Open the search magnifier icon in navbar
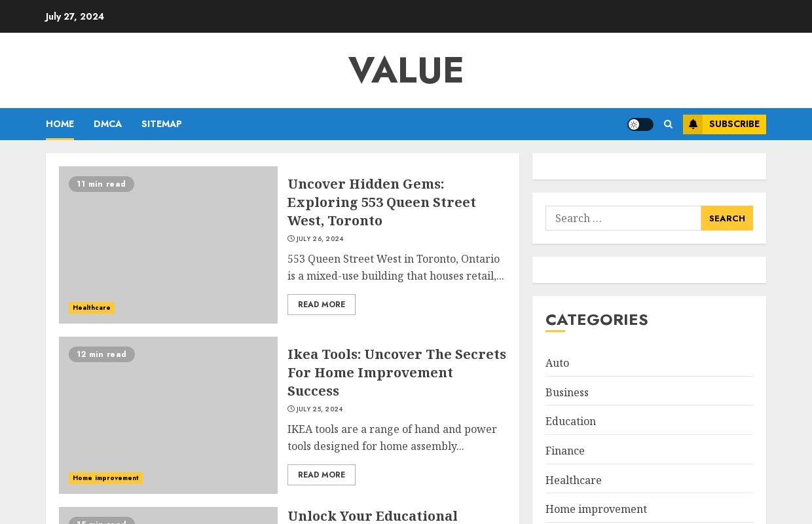 click(x=668, y=124)
